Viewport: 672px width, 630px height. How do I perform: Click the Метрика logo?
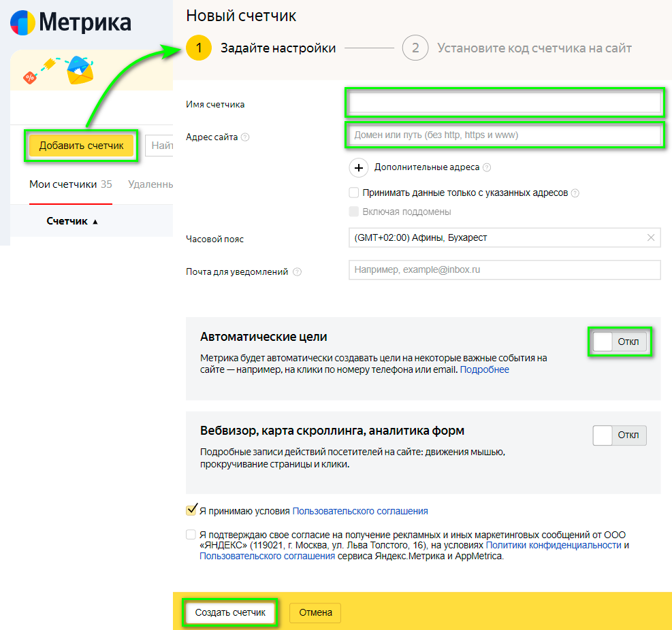[x=71, y=22]
